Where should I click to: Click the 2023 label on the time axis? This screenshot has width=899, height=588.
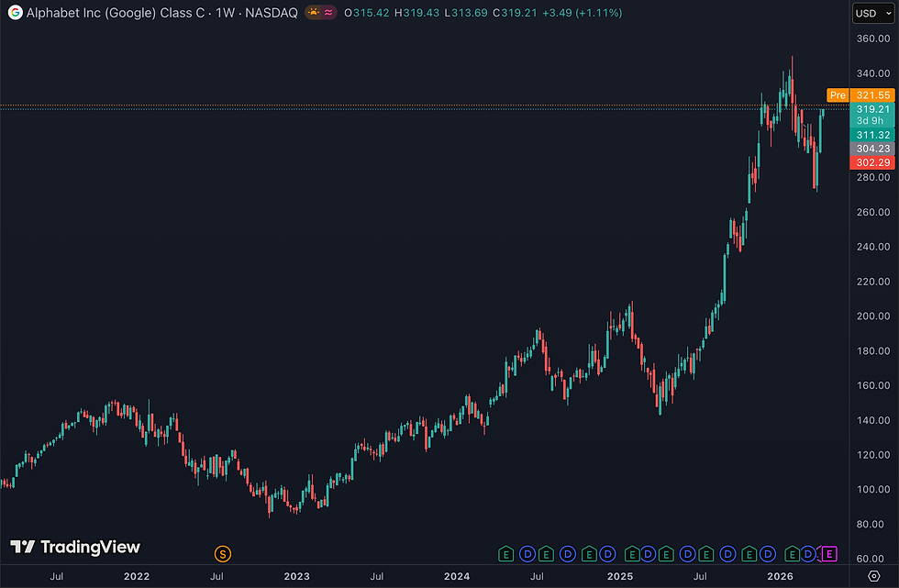pos(296,577)
